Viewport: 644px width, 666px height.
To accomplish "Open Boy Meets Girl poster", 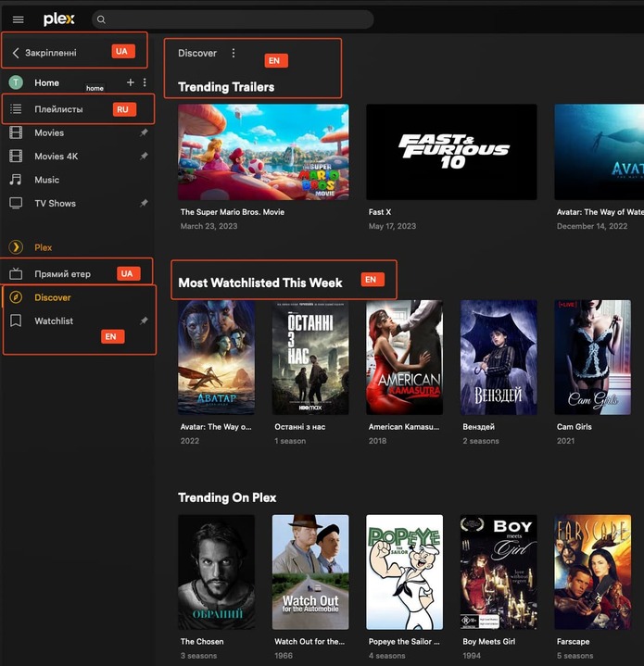I will coord(499,572).
